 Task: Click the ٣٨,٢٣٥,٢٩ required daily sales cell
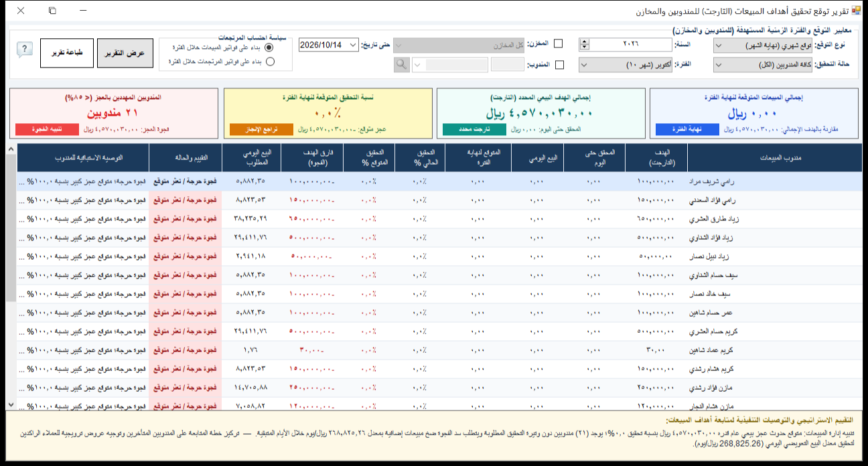pos(252,219)
